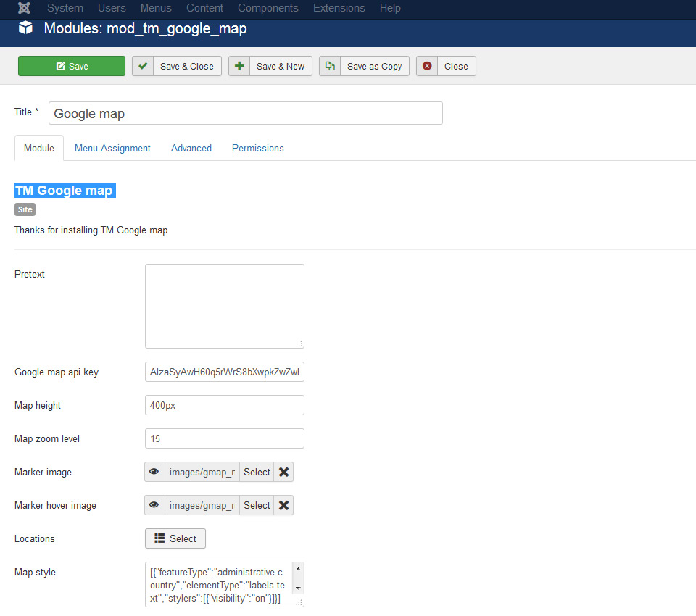Screen dimensions: 696x616
Task: Switch to the Module tab
Action: (39, 149)
